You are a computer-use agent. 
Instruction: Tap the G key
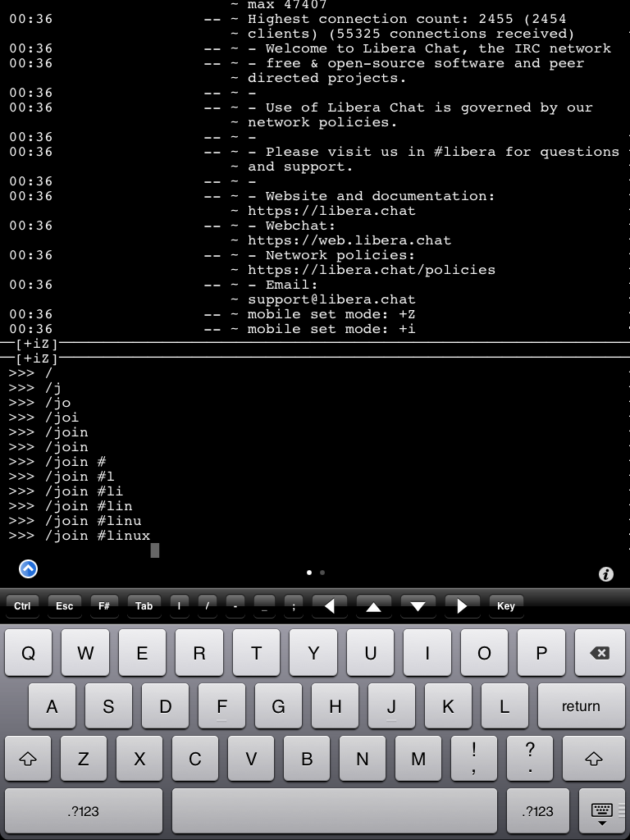pyautogui.click(x=279, y=705)
